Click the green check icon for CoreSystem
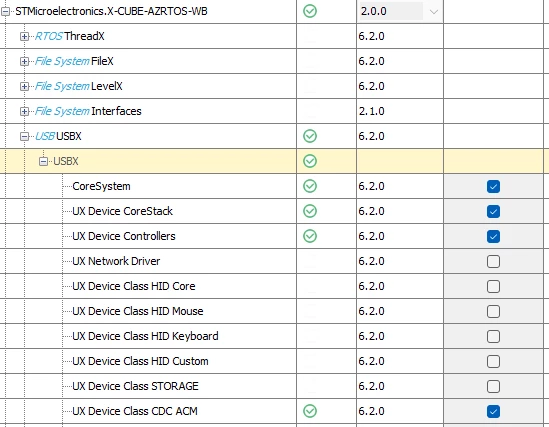Viewport: 549px width, 427px height. [310, 186]
